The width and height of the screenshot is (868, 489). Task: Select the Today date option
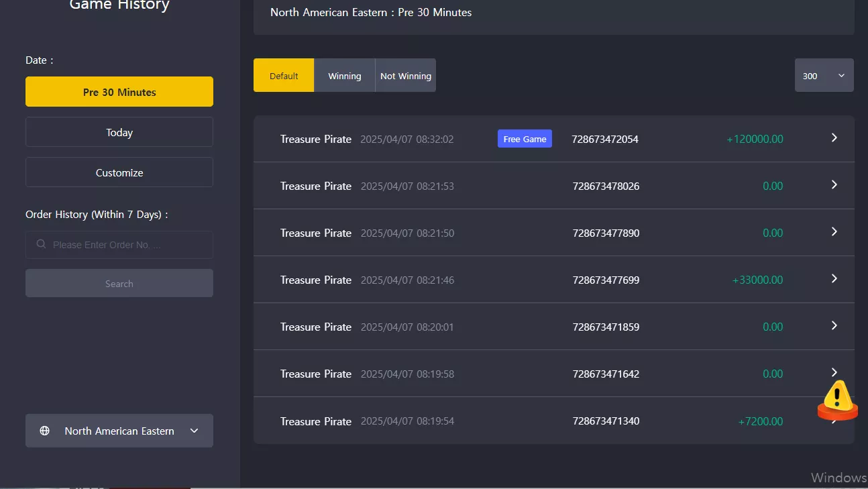point(119,132)
